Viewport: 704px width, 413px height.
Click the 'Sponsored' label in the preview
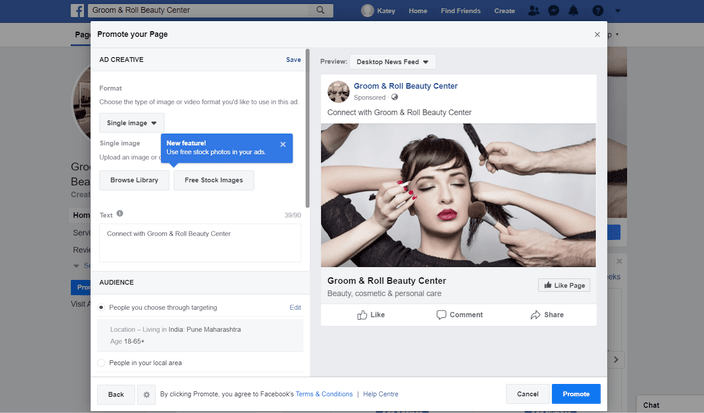tap(370, 97)
